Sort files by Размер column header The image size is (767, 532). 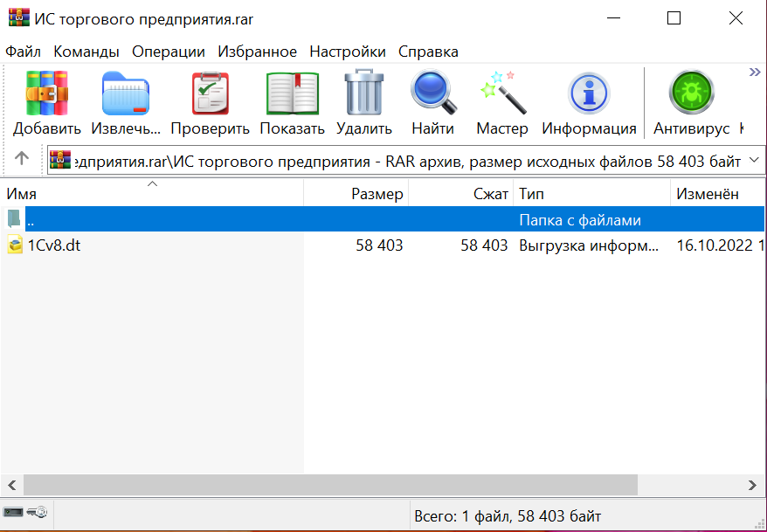(x=377, y=194)
